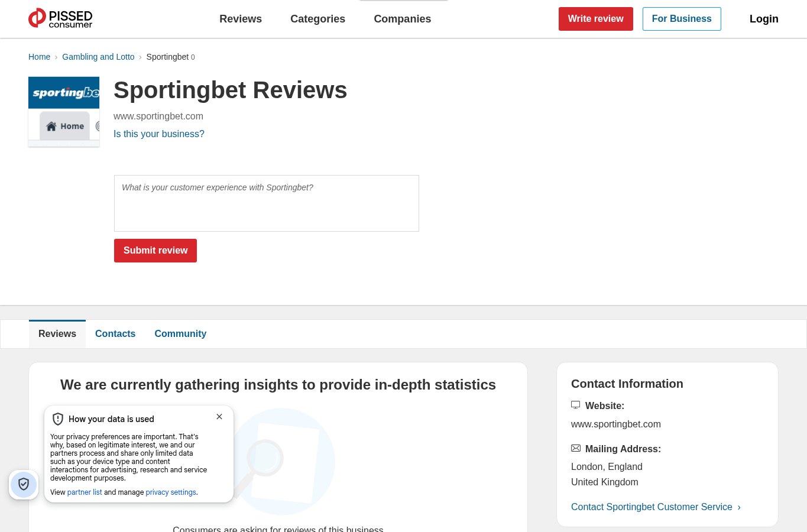The width and height of the screenshot is (807, 532).
Task: Open the privacy settings link
Action: pos(171,492)
